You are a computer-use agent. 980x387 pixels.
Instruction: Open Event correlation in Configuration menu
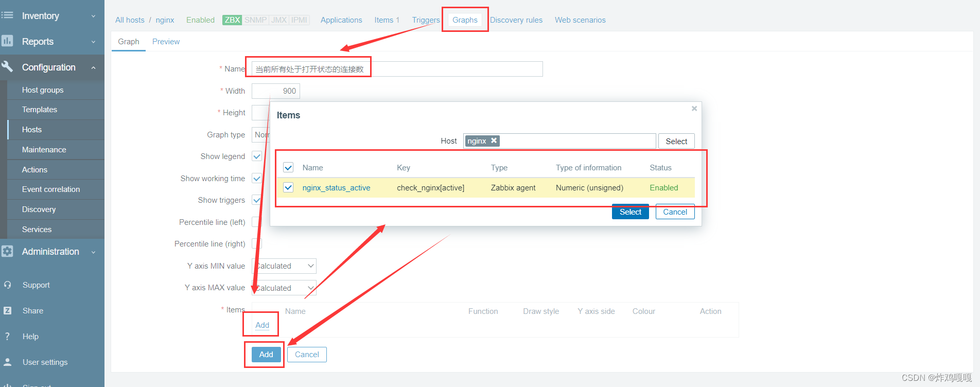point(51,189)
